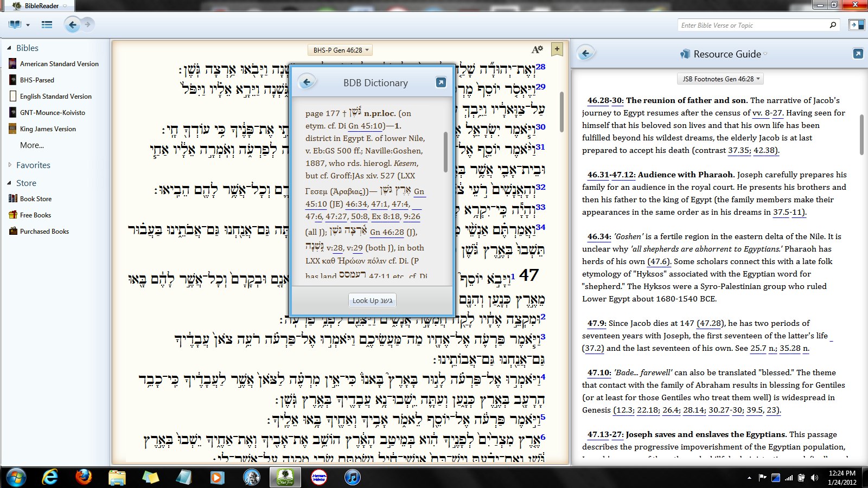Go back in the BDB Dictionary popup
Image resolution: width=868 pixels, height=488 pixels.
(x=307, y=82)
